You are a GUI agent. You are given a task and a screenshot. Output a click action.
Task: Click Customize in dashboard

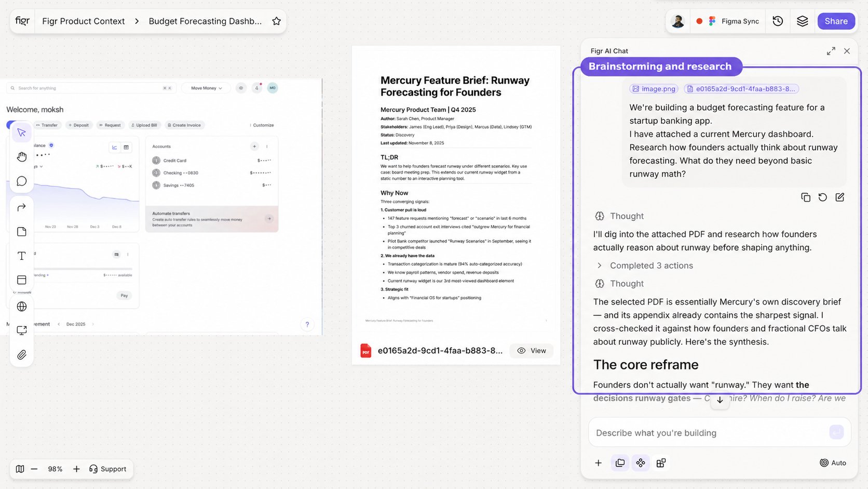262,125
